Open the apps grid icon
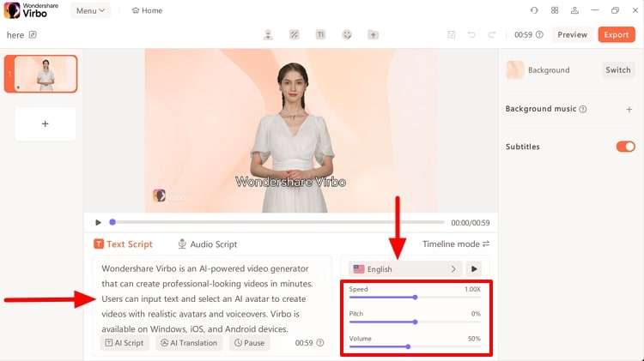644x361 pixels. 555,10
